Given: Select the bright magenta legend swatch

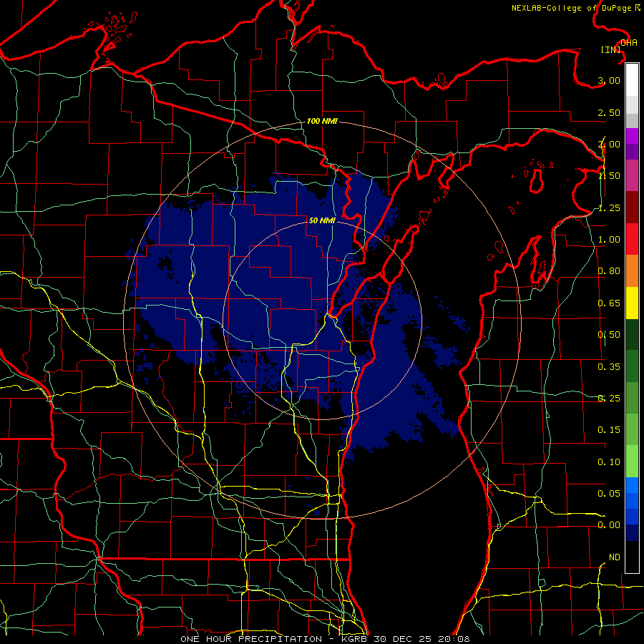Looking at the screenshot, I should pyautogui.click(x=632, y=136).
